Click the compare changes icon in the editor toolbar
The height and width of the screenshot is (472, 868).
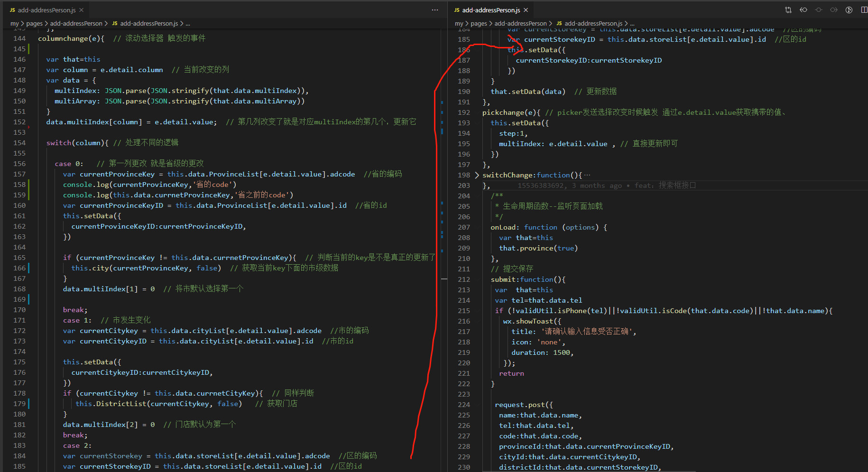coord(788,10)
